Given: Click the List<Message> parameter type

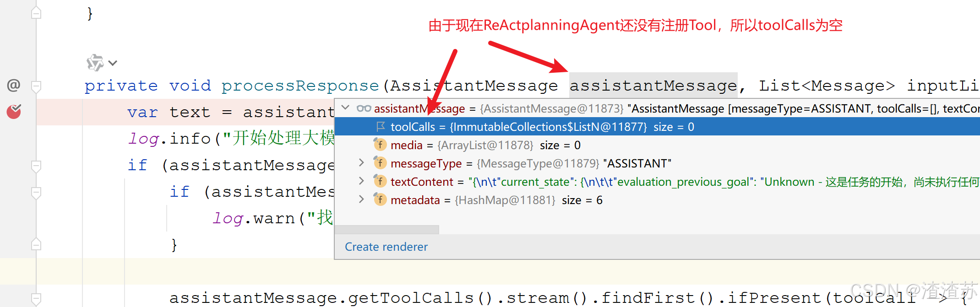Looking at the screenshot, I should 827,86.
